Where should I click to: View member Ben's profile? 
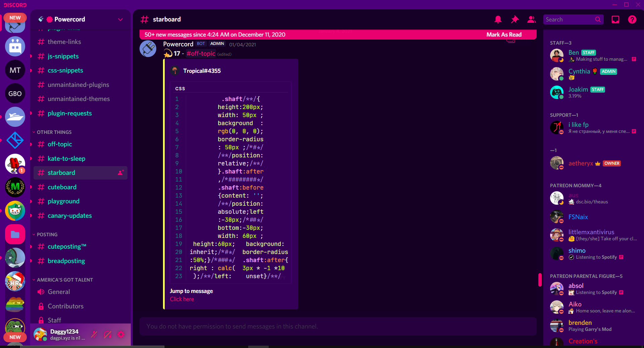click(594, 55)
